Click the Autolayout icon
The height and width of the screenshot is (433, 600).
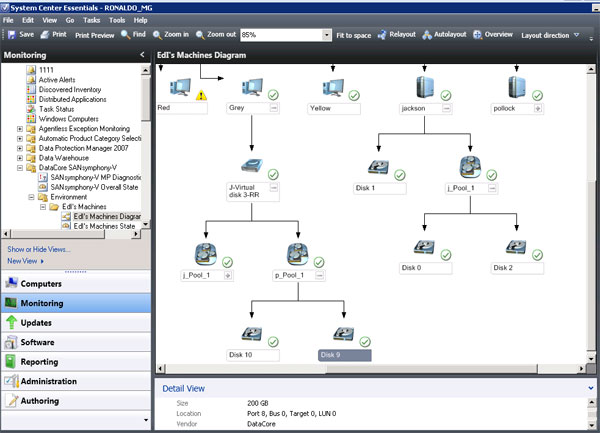point(427,35)
